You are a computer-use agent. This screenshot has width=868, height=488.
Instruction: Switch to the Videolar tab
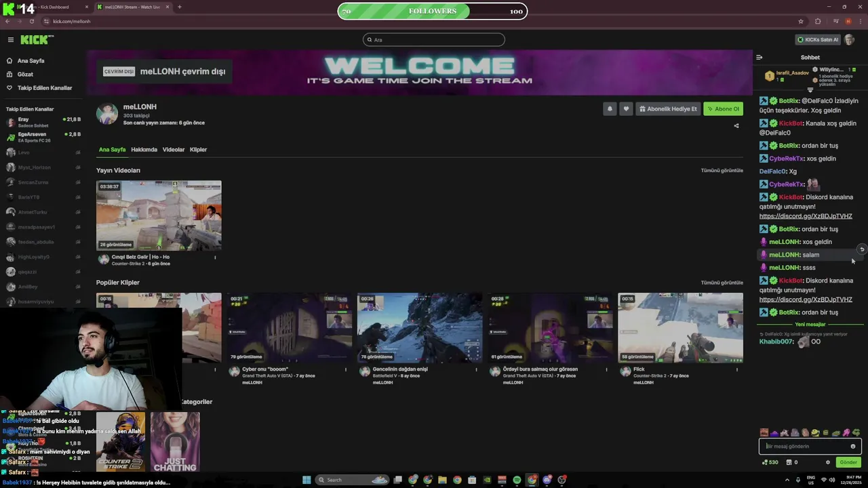174,149
